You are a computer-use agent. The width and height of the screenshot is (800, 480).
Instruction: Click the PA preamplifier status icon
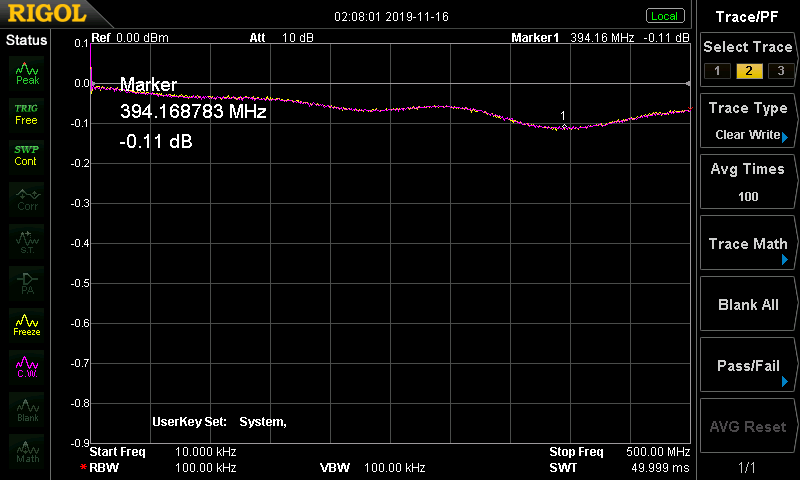pyautogui.click(x=27, y=282)
